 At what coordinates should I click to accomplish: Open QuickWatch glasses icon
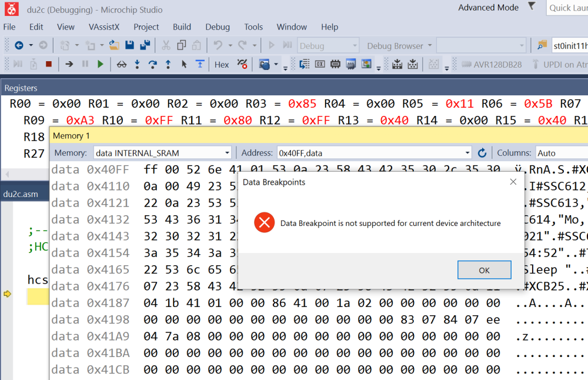click(122, 65)
